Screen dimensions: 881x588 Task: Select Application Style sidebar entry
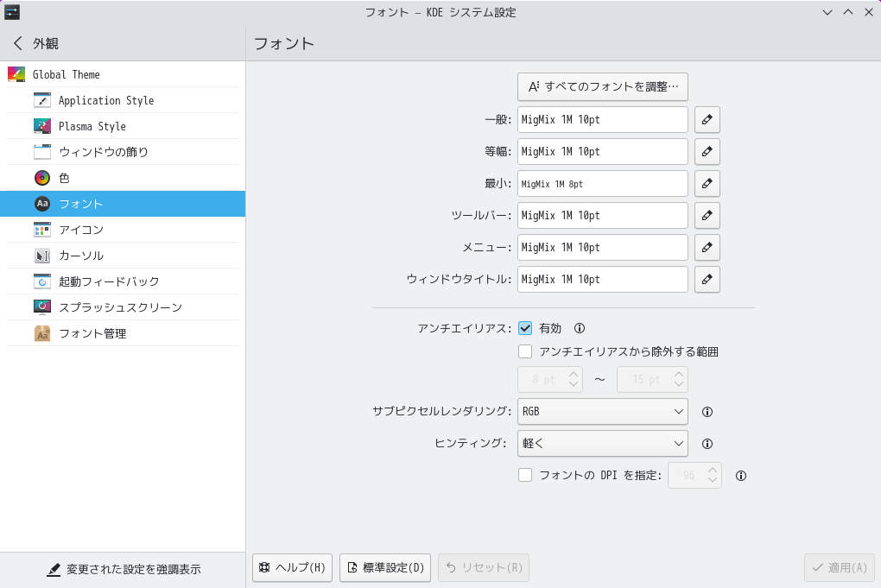123,100
